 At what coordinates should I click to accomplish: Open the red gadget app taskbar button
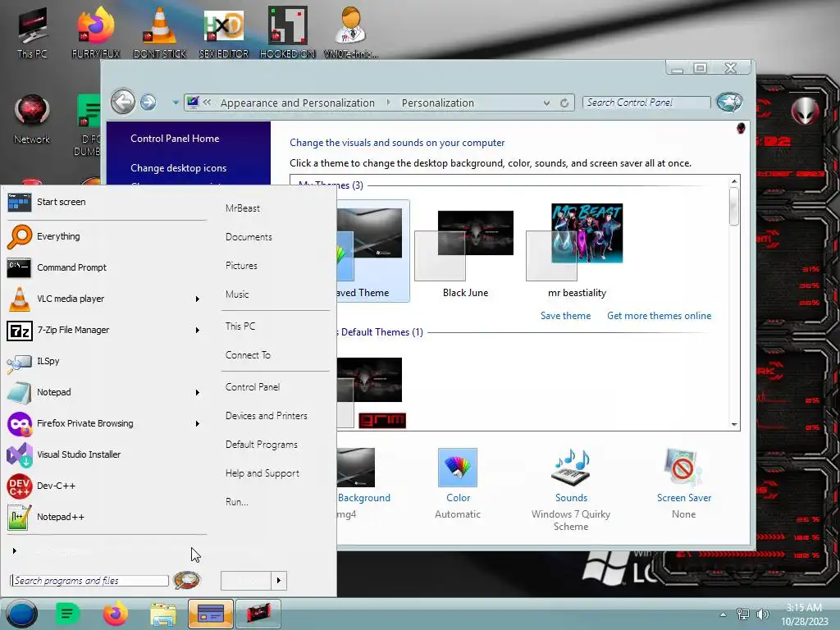coord(258,614)
